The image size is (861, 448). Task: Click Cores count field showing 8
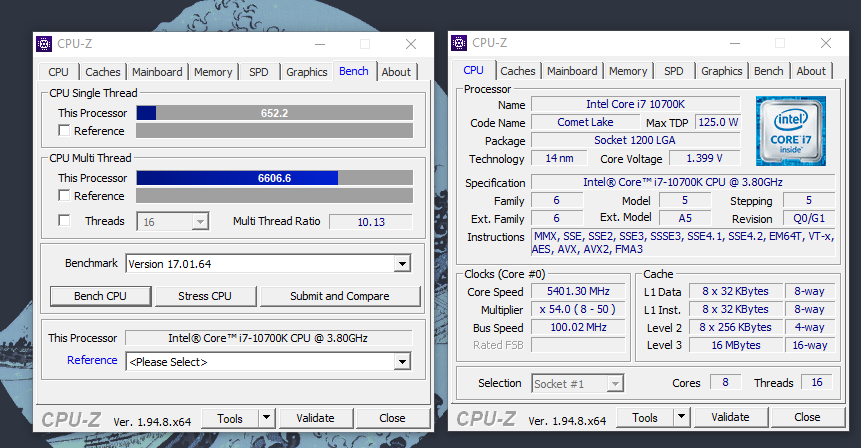(x=725, y=383)
